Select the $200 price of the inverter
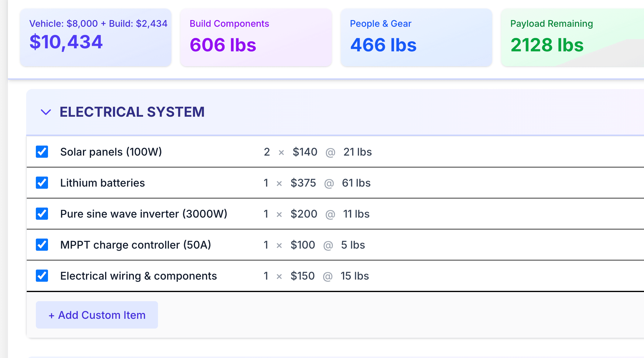 (304, 214)
